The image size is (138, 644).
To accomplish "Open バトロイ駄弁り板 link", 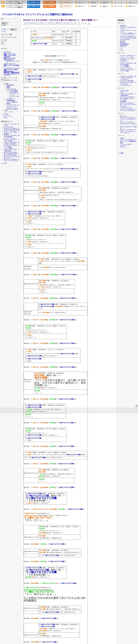I will pos(11,89).
